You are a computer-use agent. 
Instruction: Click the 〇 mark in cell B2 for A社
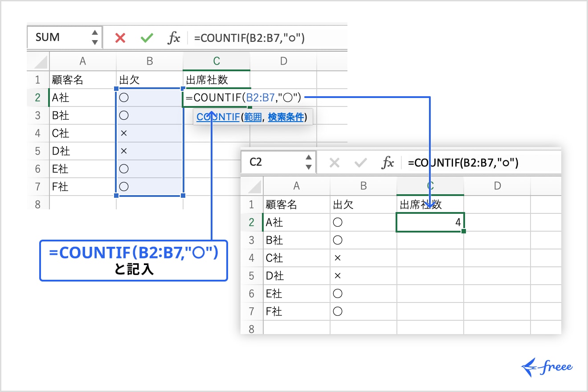(x=125, y=97)
